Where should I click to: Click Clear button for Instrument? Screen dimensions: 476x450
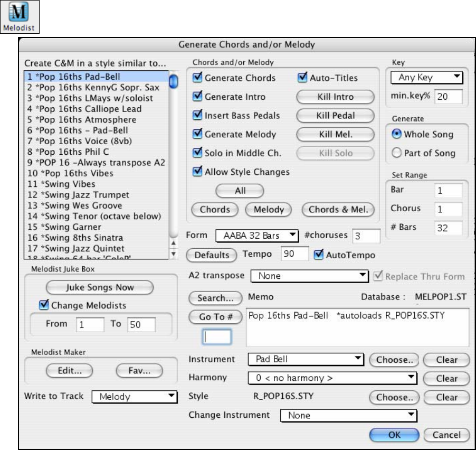tap(446, 360)
